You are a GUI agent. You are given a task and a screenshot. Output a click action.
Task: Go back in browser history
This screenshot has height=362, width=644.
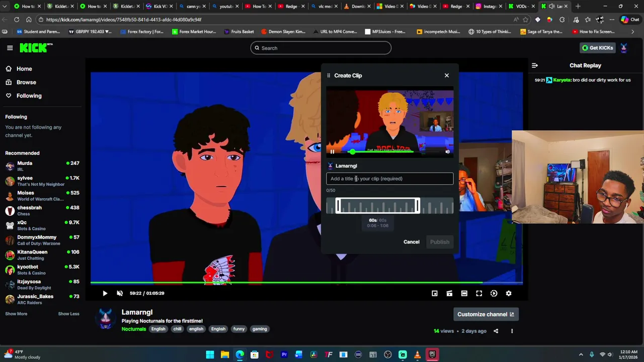[5, 20]
